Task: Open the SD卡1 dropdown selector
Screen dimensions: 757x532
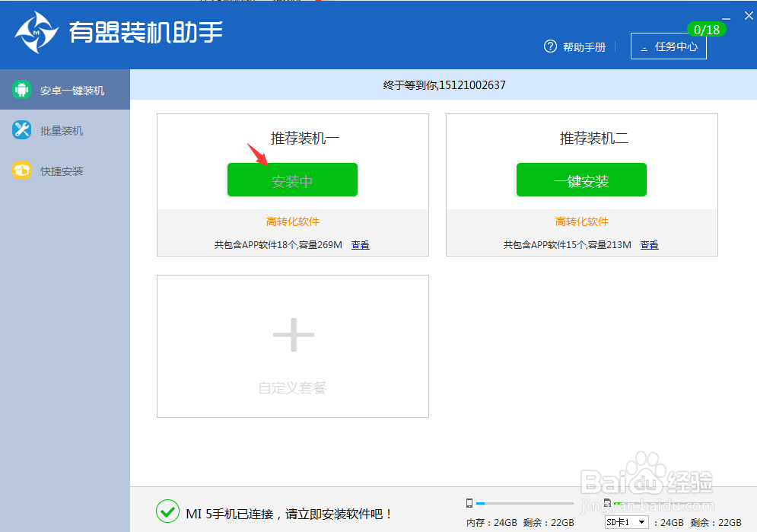Action: (625, 522)
